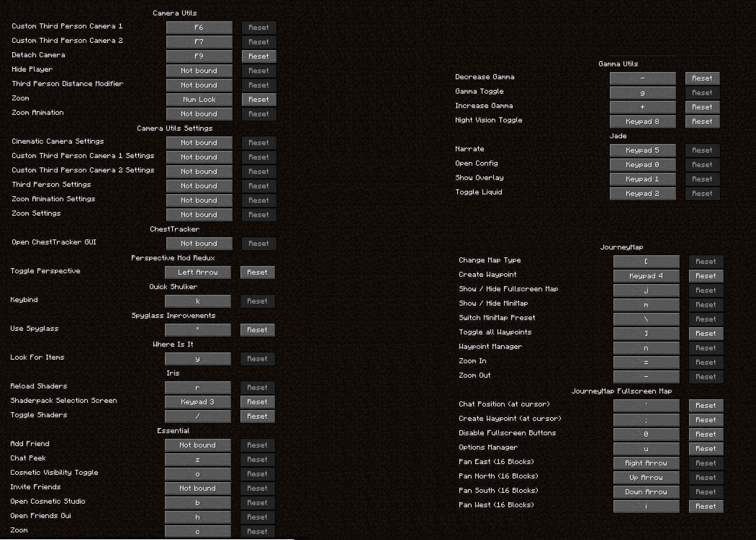Viewport: 756px width, 540px height.
Task: Bind a key for Zoom Settings
Action: pos(199,215)
